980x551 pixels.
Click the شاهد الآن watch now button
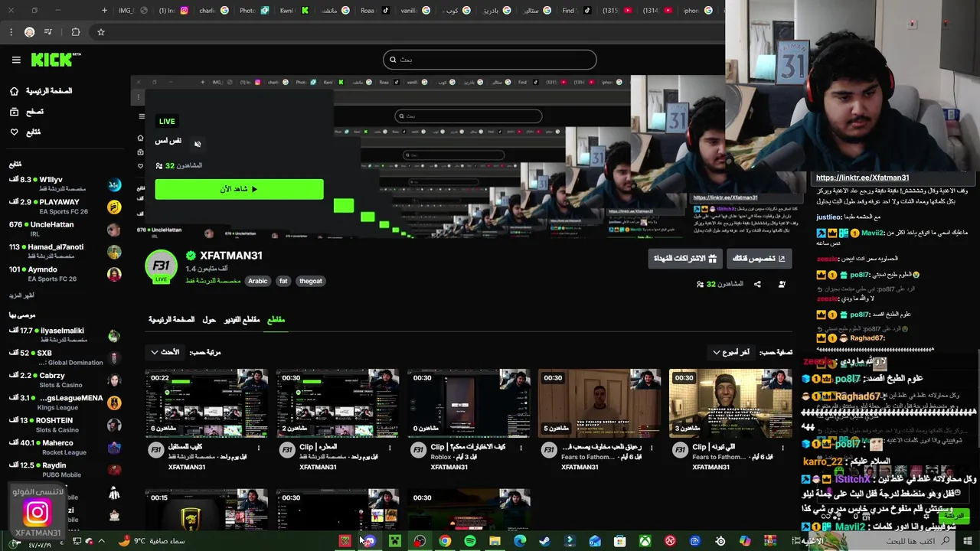coord(239,189)
